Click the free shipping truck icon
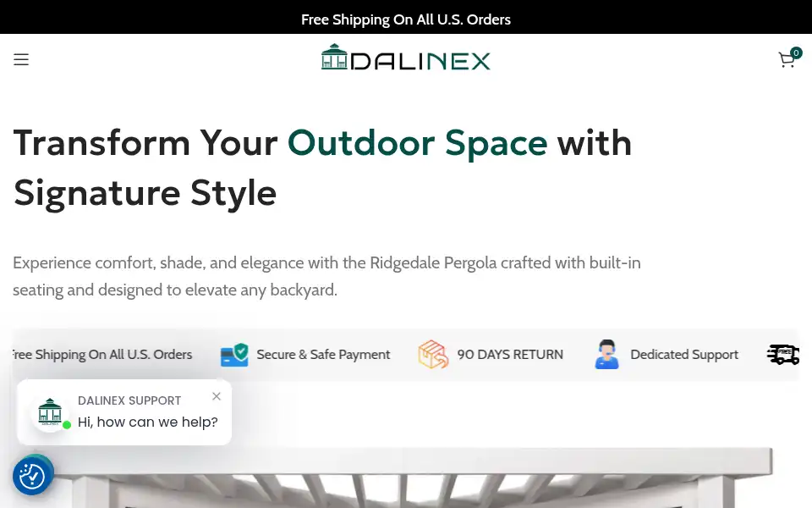 783,355
